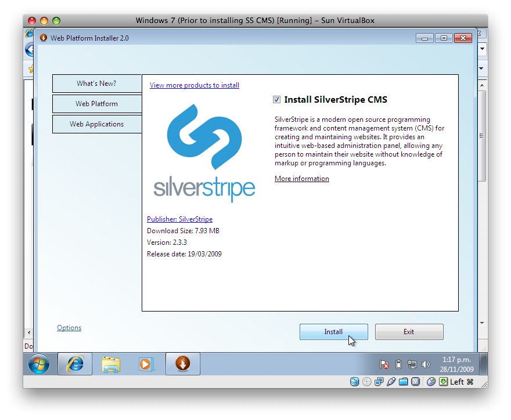
Task: Launch Windows Explorer from the taskbar
Action: [x=111, y=364]
